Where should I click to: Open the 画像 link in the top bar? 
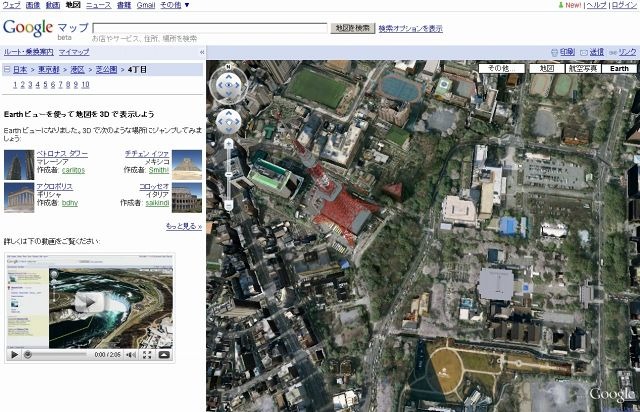coord(33,5)
